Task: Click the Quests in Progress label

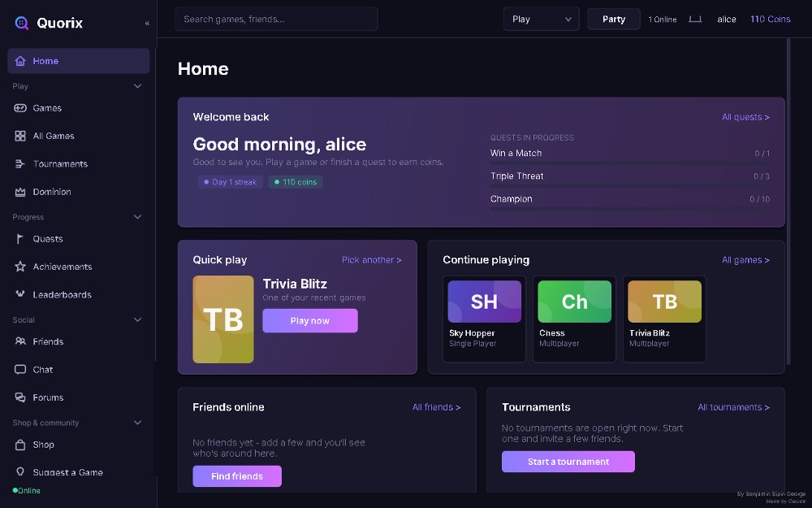Action: [532, 138]
